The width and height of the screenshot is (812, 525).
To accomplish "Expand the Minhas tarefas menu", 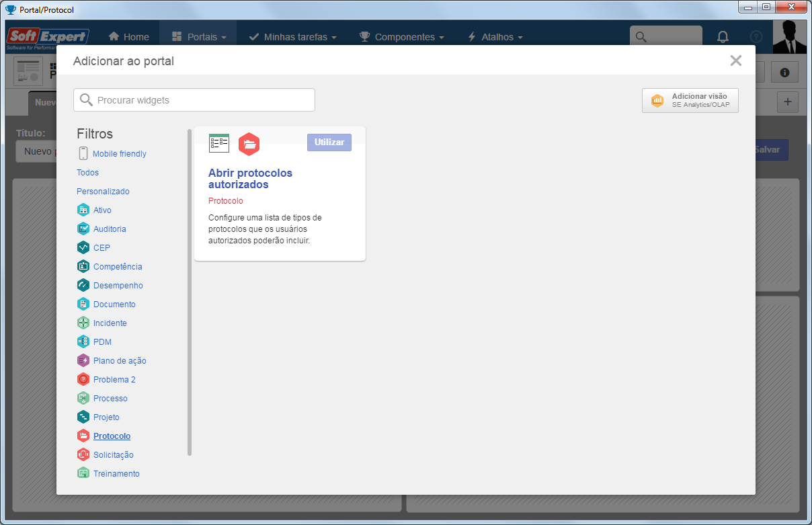I will [292, 37].
